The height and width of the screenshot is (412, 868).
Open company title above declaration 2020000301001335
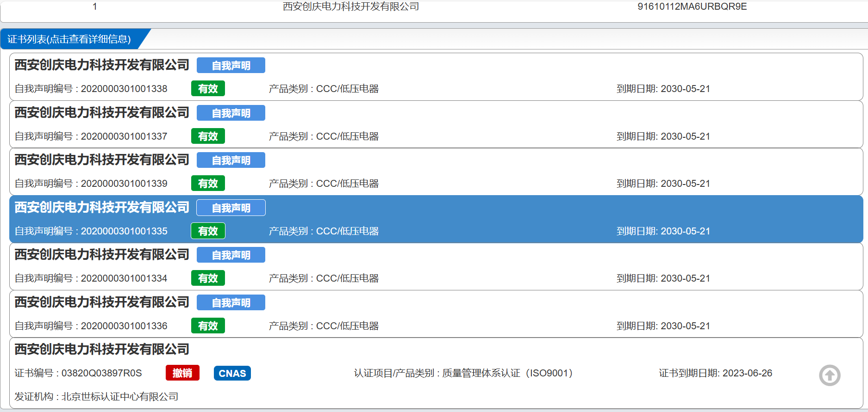(x=102, y=207)
